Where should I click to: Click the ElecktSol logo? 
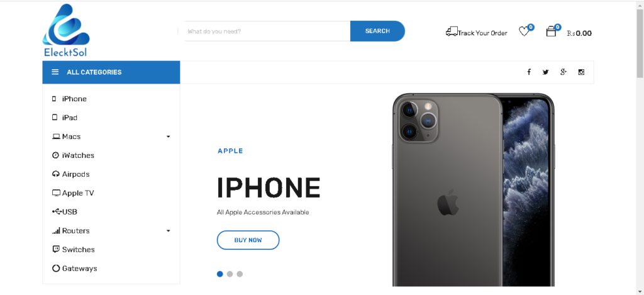(x=66, y=30)
